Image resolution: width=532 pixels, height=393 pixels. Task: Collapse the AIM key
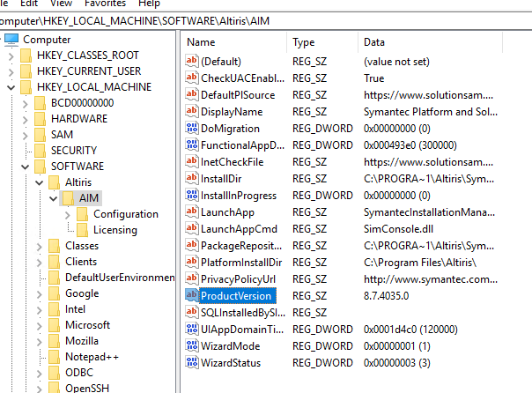54,198
